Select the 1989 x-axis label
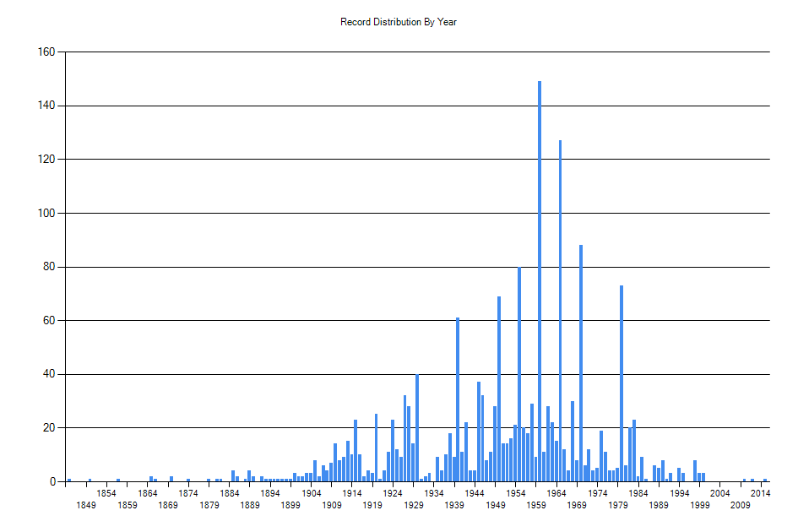This screenshot has height=532, width=798. pyautogui.click(x=659, y=506)
